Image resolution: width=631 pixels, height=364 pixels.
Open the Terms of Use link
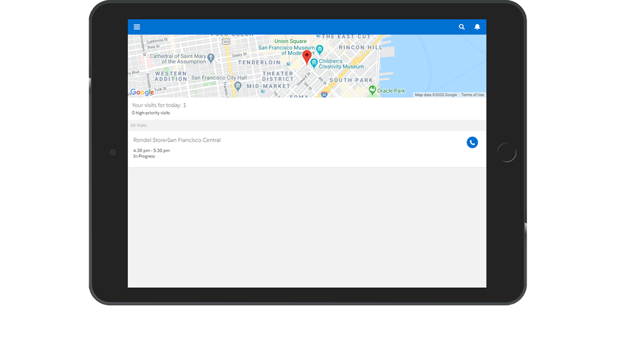[x=472, y=95]
